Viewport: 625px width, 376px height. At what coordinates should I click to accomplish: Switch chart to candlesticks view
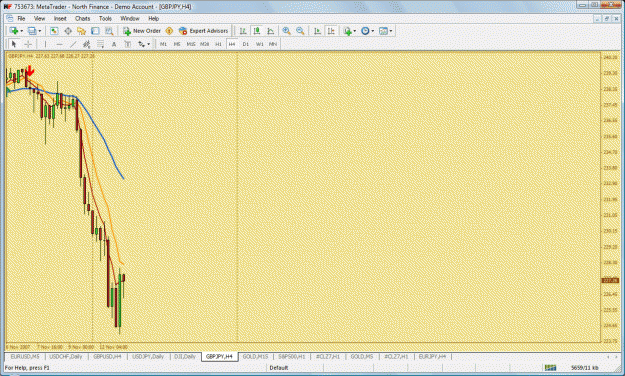[x=257, y=31]
